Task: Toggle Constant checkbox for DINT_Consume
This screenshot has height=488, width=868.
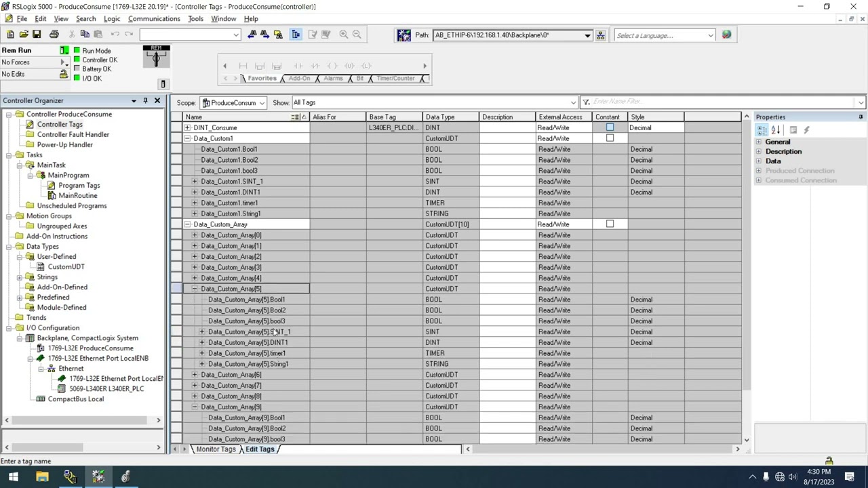Action: pyautogui.click(x=610, y=127)
